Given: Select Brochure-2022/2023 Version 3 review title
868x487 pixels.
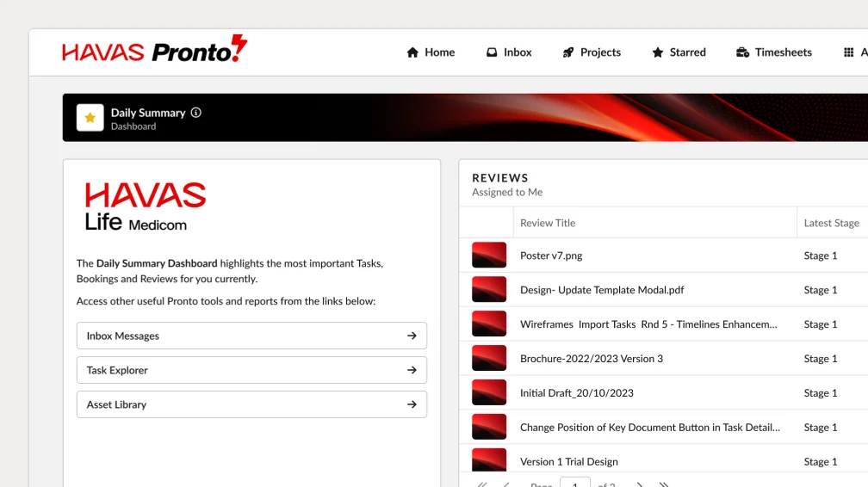Looking at the screenshot, I should (592, 359).
